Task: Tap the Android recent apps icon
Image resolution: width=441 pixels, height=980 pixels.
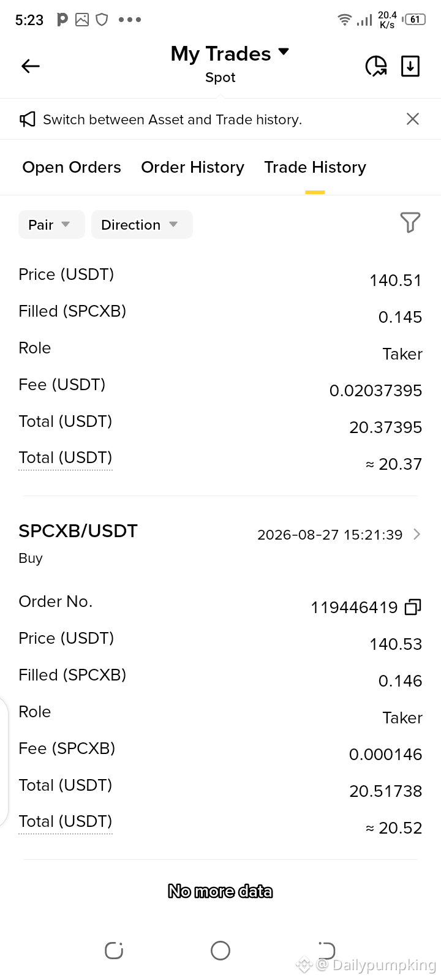Action: click(x=114, y=951)
